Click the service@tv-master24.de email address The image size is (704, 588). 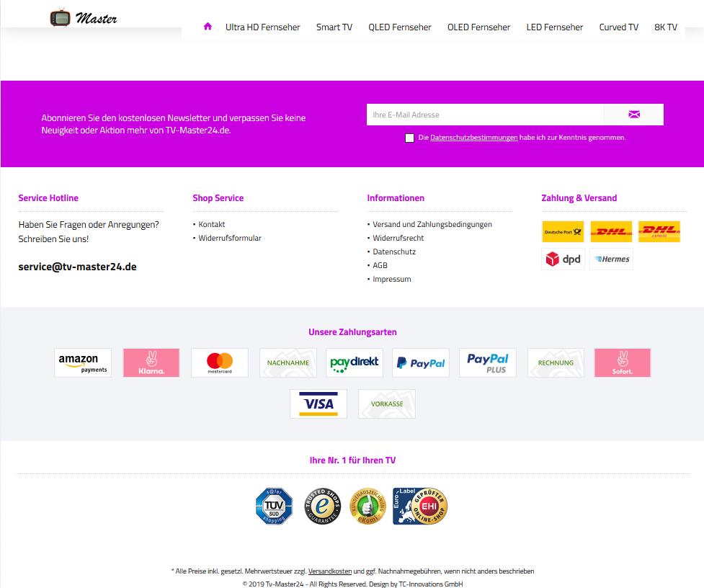click(77, 267)
